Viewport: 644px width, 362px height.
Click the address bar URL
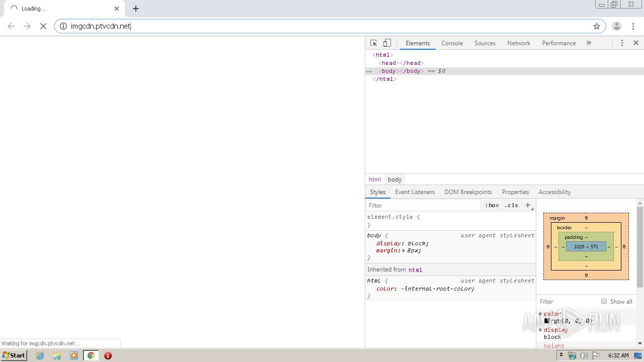click(101, 26)
